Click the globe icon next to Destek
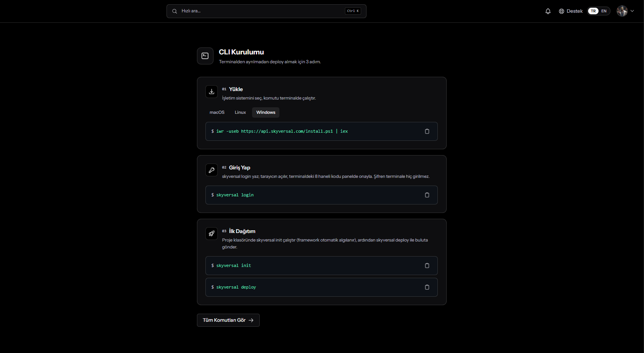 coord(562,11)
